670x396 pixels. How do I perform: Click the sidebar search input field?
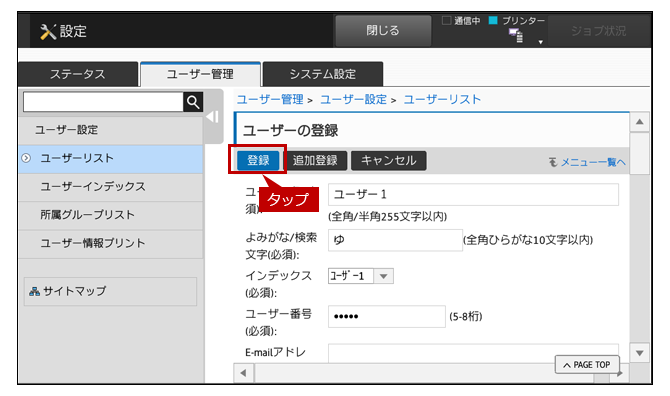point(103,102)
